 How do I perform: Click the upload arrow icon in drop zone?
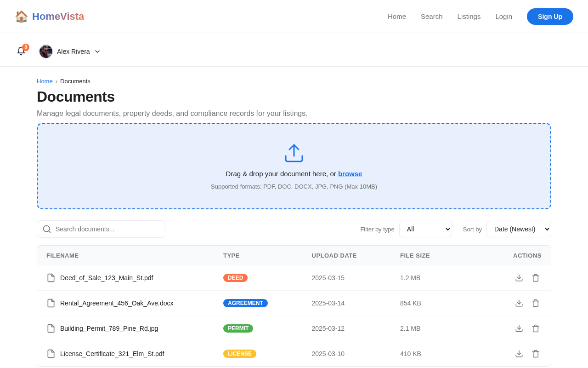pos(294,153)
